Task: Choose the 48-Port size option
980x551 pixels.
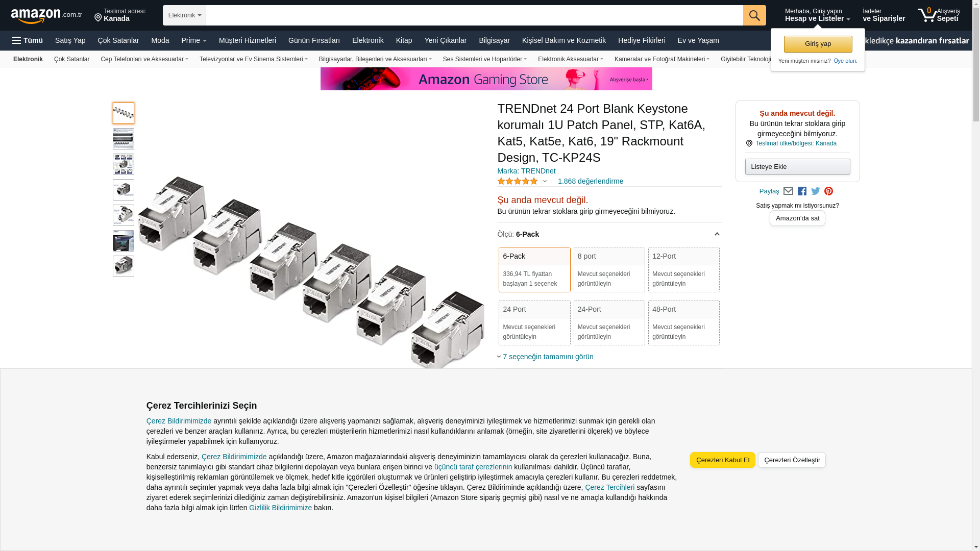Action: (x=684, y=322)
